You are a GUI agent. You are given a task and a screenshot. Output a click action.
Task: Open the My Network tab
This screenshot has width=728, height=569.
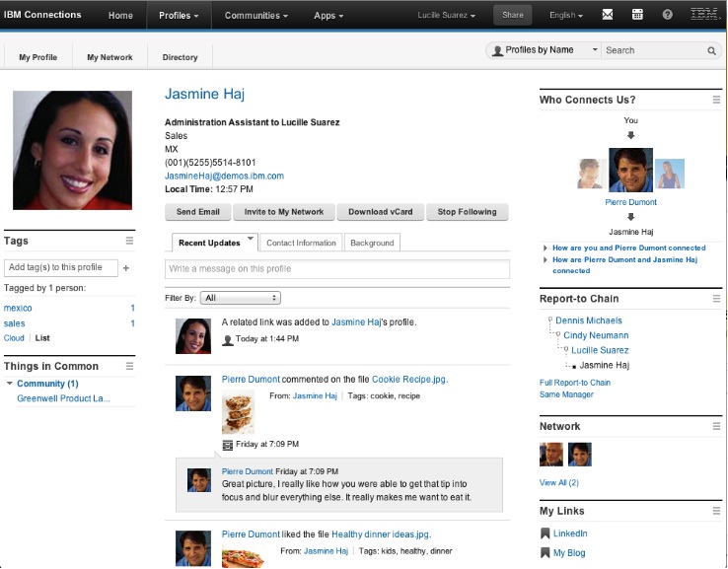pos(110,57)
